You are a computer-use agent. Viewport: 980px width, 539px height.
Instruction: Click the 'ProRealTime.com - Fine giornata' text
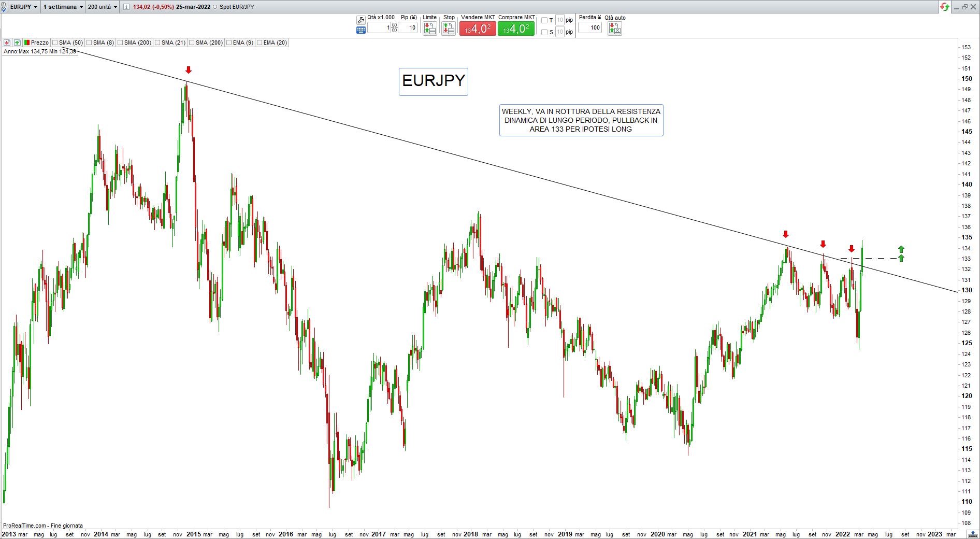click(43, 526)
